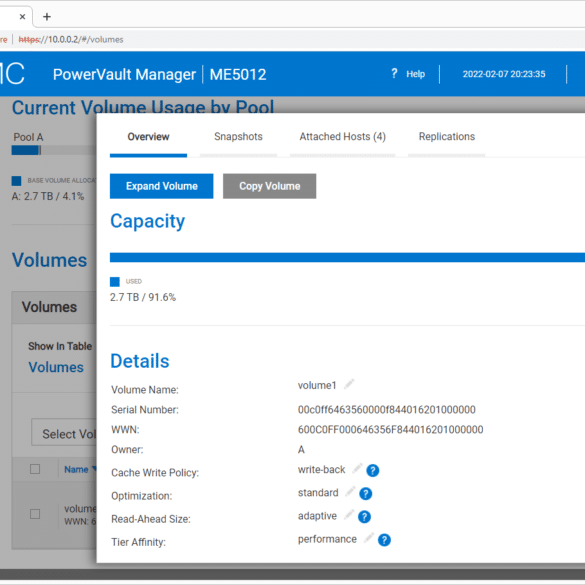Viewport: 585px width, 585px height.
Task: Click the question mark Help icon in header
Action: pos(394,73)
